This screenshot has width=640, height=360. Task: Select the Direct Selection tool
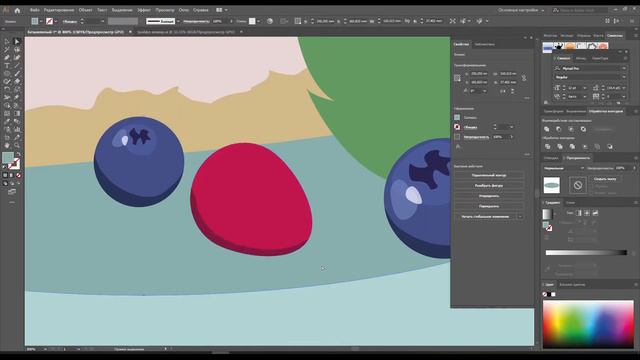coord(17,42)
